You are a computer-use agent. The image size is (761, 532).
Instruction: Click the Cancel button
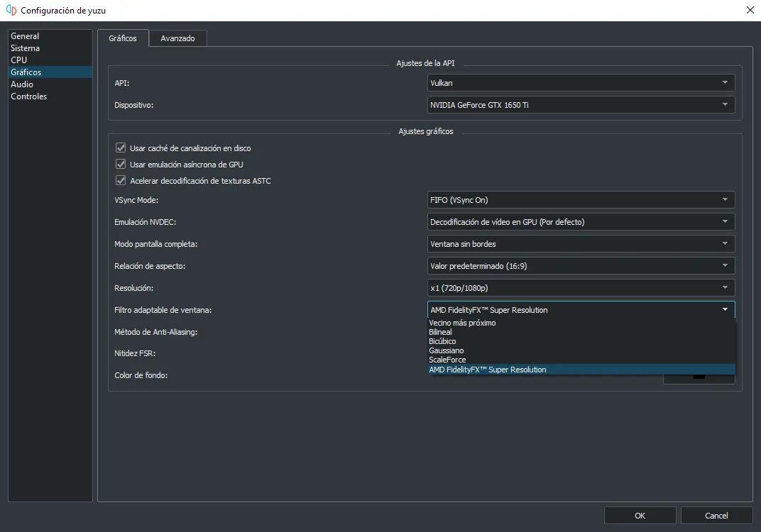pyautogui.click(x=716, y=516)
